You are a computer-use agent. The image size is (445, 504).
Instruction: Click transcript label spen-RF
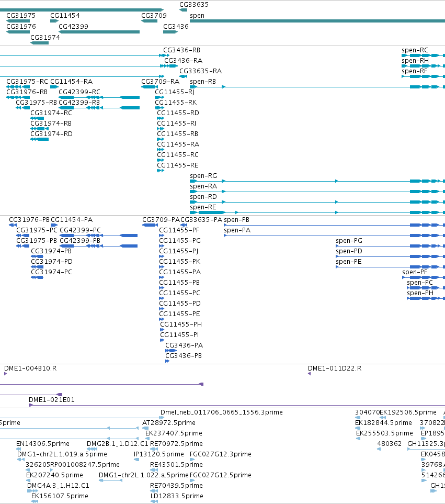pos(414,71)
